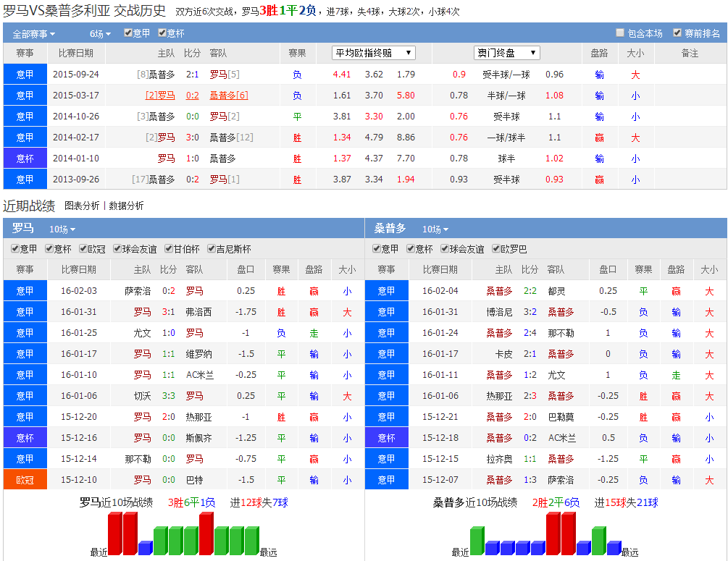Select team 卡皮 in 桑普多 recent results
Screen dimensions: 728x561
click(503, 354)
